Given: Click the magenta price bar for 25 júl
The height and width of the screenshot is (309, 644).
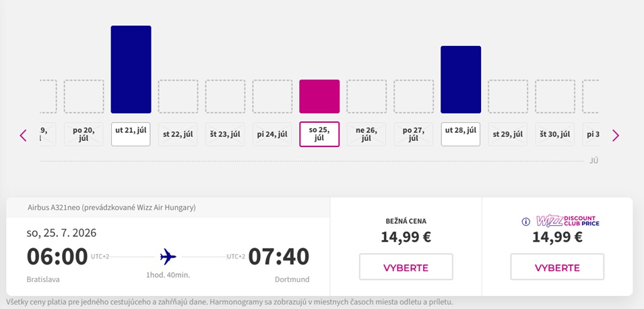Looking at the screenshot, I should [319, 96].
